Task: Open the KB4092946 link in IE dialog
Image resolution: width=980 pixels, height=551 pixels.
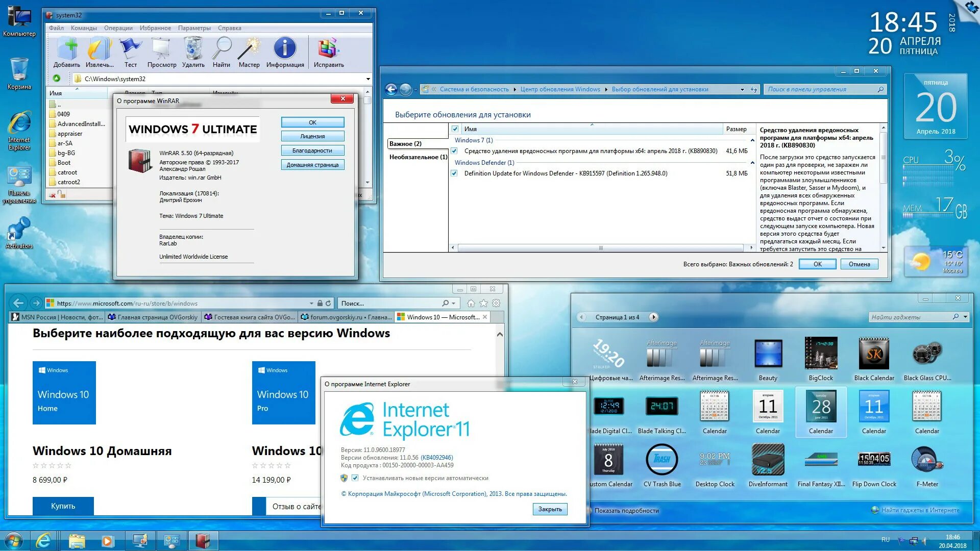Action: (436, 458)
